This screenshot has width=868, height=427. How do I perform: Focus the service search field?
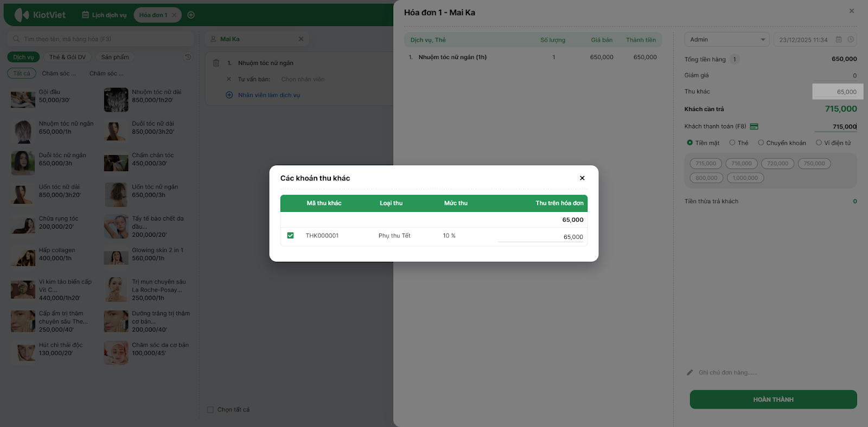tap(100, 39)
